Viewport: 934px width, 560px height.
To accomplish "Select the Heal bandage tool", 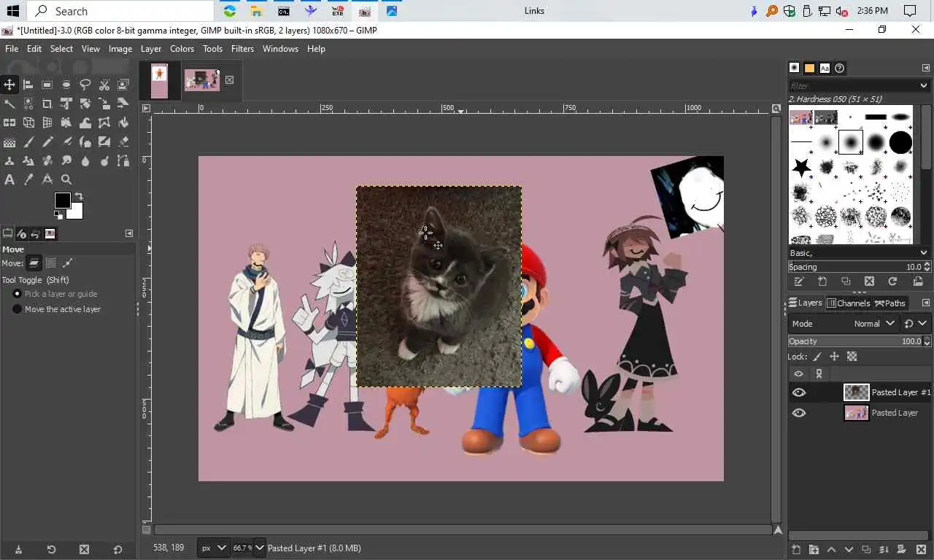I will [x=47, y=160].
